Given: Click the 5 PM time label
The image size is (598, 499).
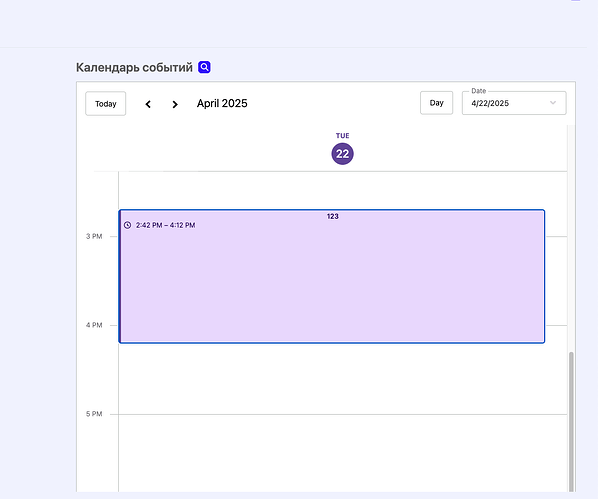Looking at the screenshot, I should 94,414.
